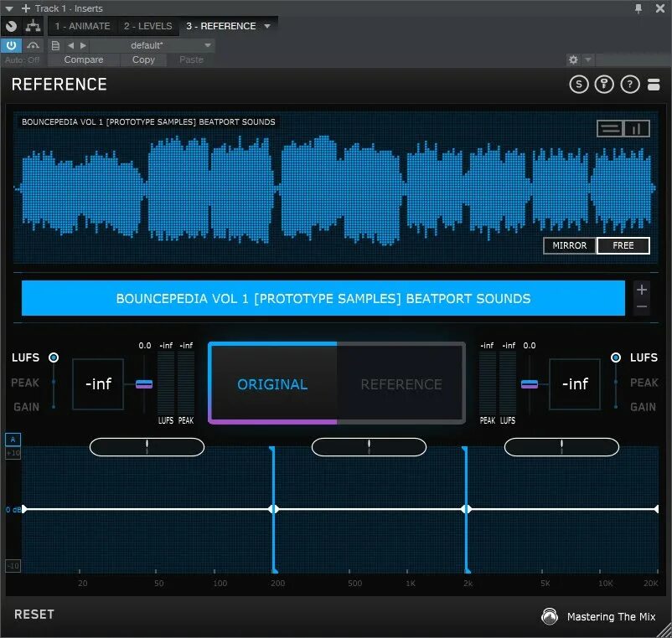Select right GAIN mode

click(x=643, y=407)
